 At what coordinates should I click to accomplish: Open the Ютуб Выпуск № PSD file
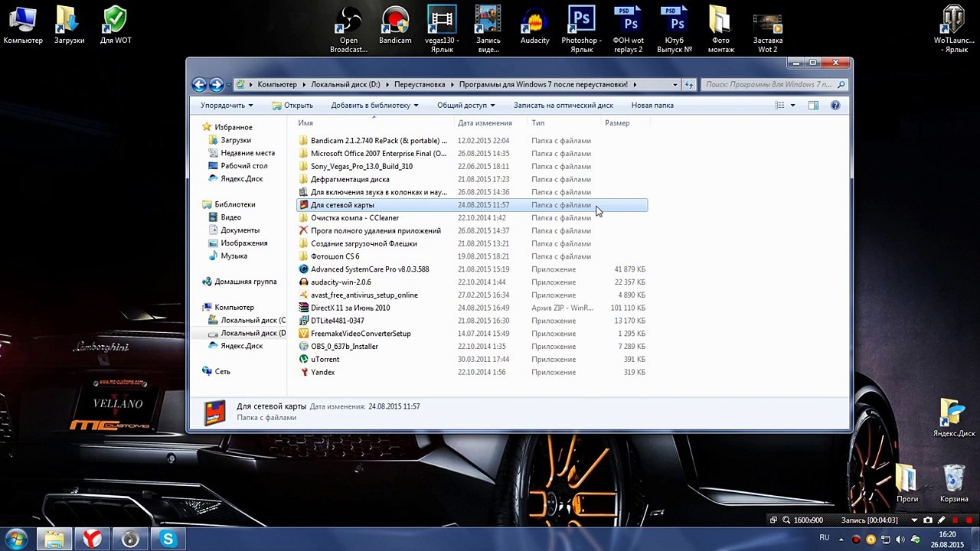[x=675, y=30]
